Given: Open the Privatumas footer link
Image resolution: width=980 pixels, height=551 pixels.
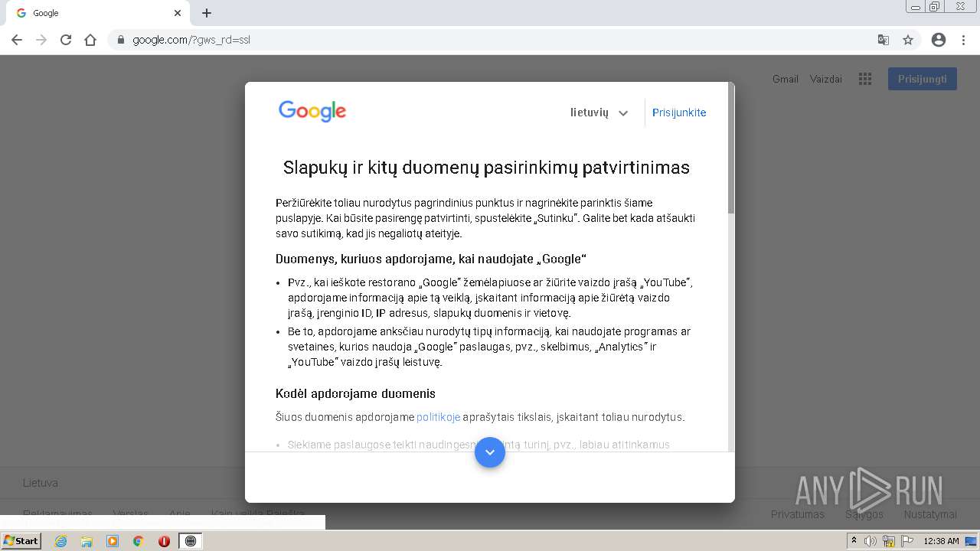Looking at the screenshot, I should point(798,514).
